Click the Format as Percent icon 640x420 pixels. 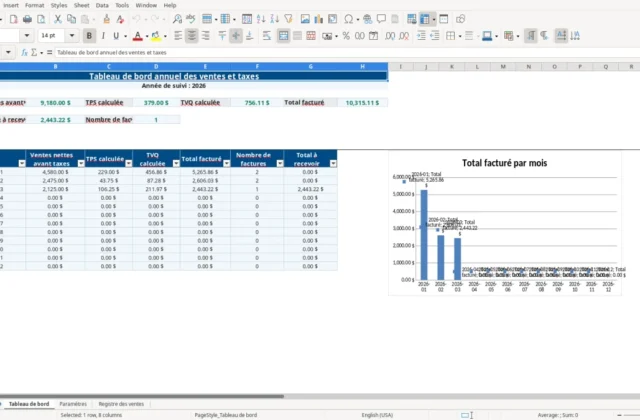pos(346,36)
